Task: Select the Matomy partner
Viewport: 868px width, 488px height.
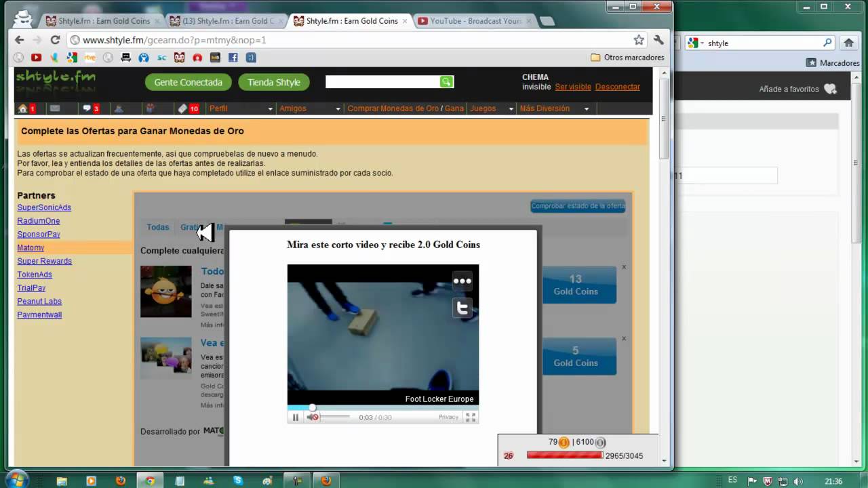Action: (31, 248)
